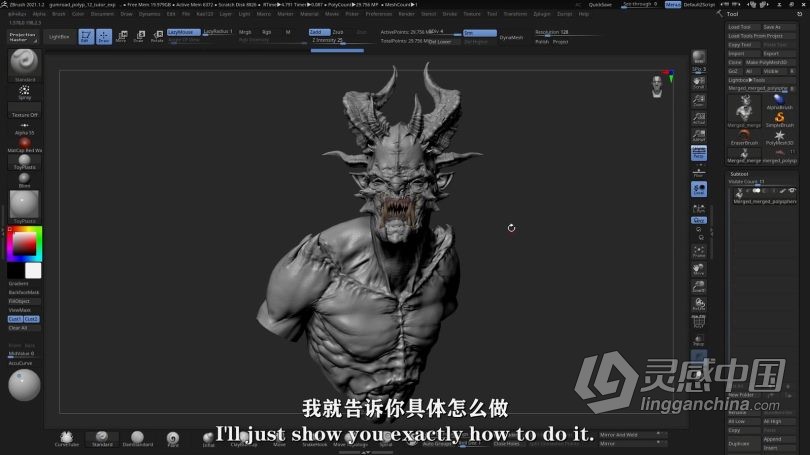This screenshot has width=810, height=455.
Task: Select the Standard brush in bottom shelf
Action: 102,438
